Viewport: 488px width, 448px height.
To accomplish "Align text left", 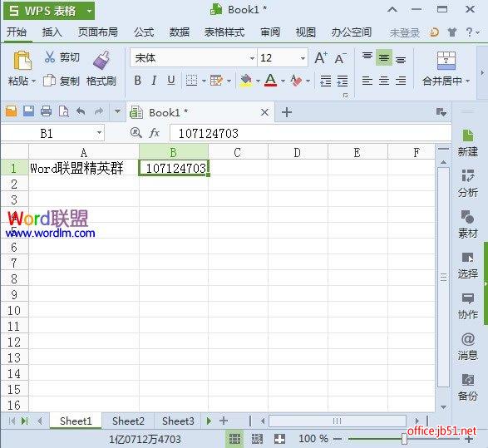I will pos(367,81).
